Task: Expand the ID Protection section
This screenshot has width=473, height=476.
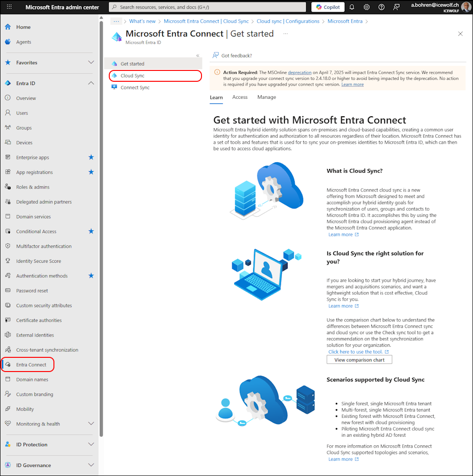Action: (x=91, y=444)
